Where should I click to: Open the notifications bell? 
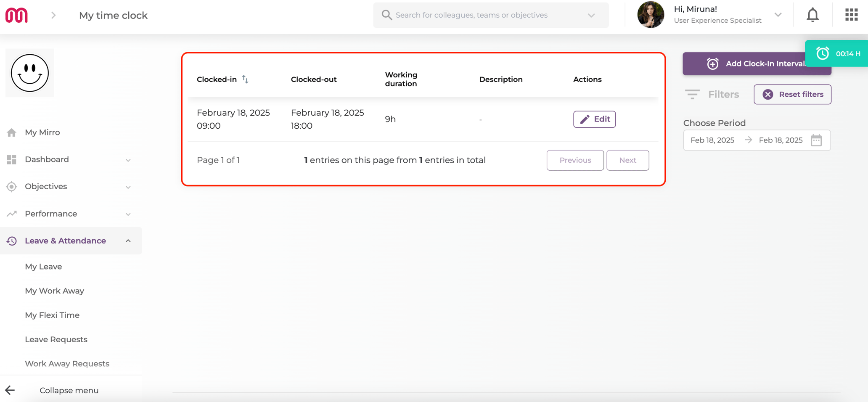click(812, 15)
